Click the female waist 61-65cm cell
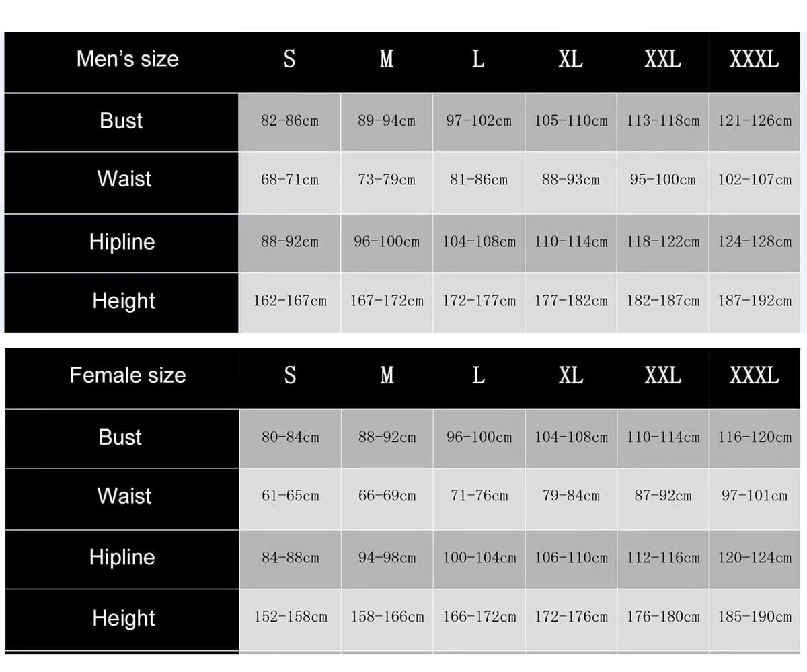Viewport: 807px width, 672px height. (290, 496)
